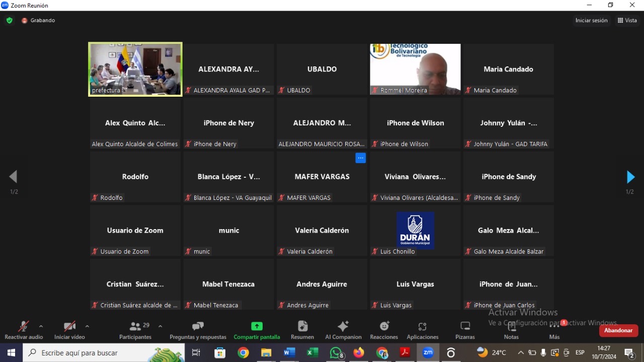The image size is (644, 362).
Task: Open the Reacciones emoji panel
Action: point(384,330)
